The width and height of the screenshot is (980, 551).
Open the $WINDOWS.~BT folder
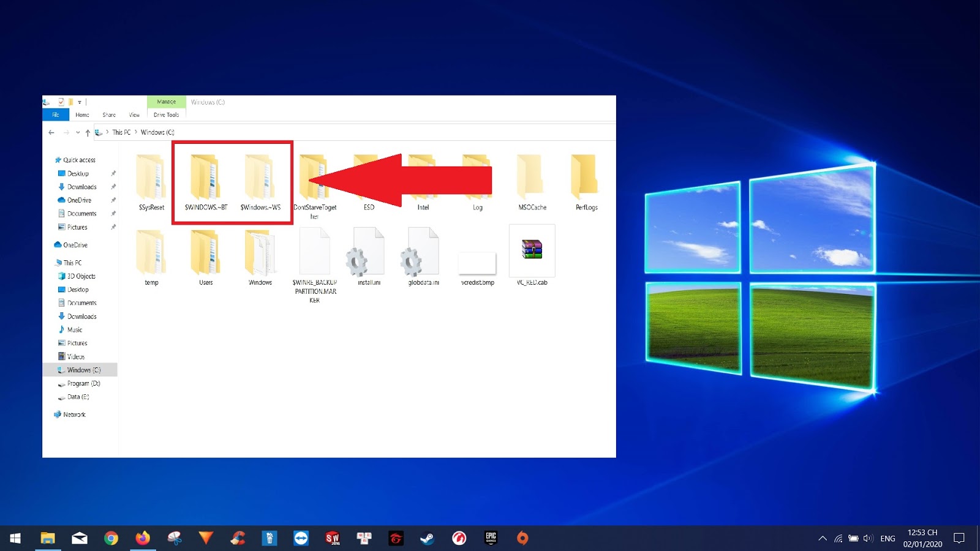tap(206, 182)
